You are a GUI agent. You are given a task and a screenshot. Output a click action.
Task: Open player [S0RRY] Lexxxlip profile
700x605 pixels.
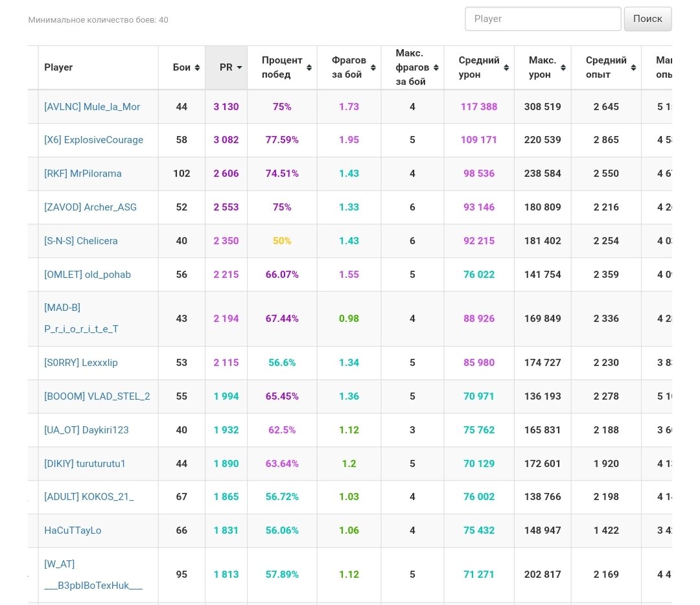(81, 362)
